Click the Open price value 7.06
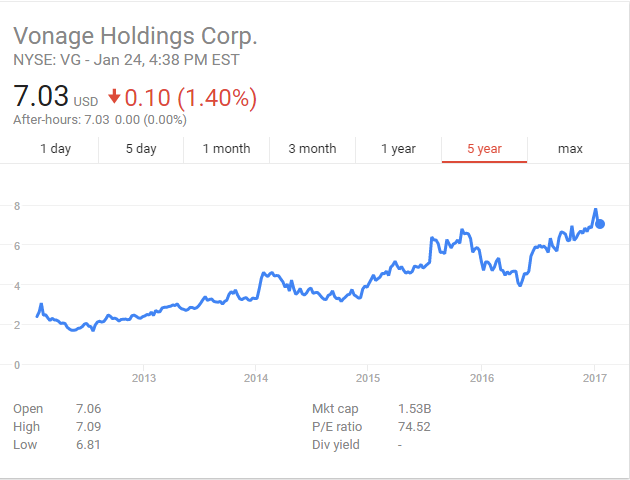Viewport: 630px width, 480px height. 88,408
